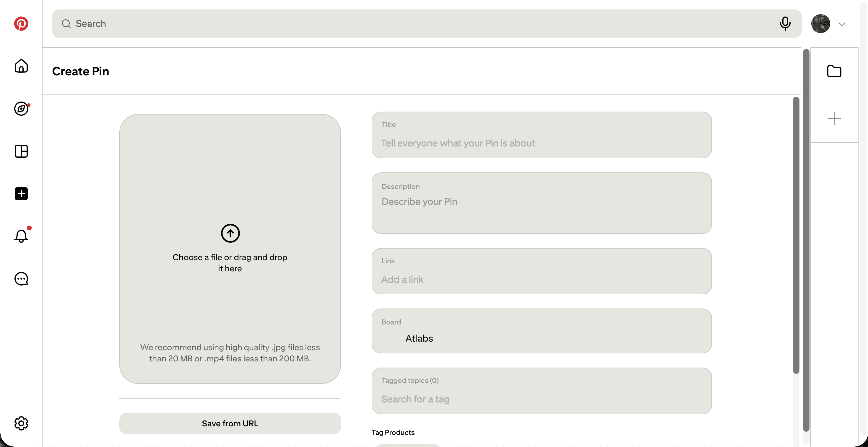Go to Home feed icon
This screenshot has width=868, height=447.
(x=21, y=66)
